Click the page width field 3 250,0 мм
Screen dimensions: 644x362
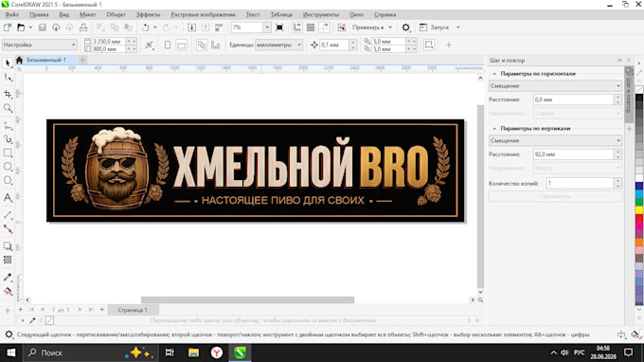(x=108, y=41)
